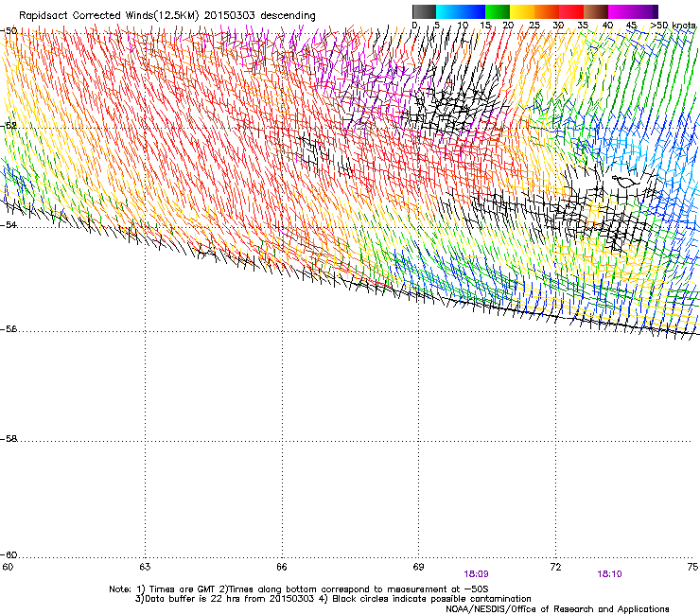Click the dark purple 45–50 knots legend swatch
The image size is (700, 615).
tap(645, 11)
